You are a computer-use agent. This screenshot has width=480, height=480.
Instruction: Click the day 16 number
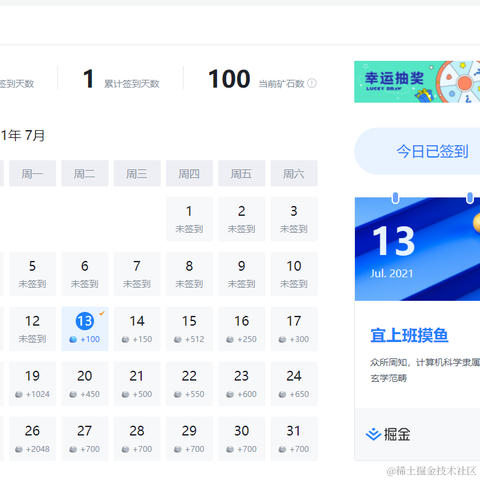point(242,321)
